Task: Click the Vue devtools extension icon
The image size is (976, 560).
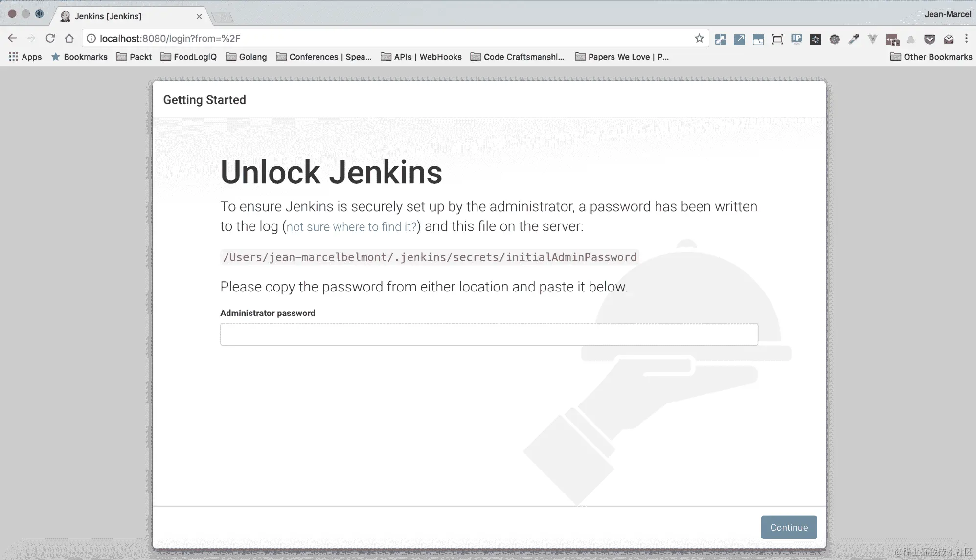Action: click(872, 39)
